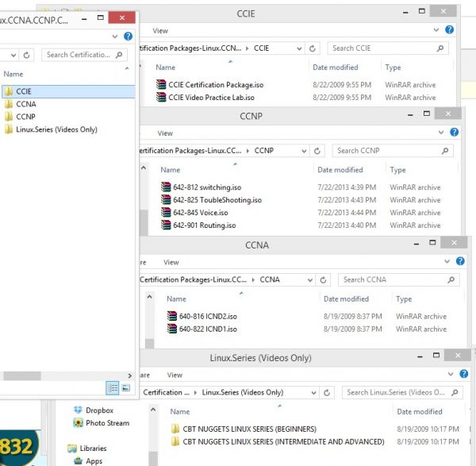Image resolution: width=476 pixels, height=466 pixels.
Task: Sort by Type in CCNP window
Action: coord(397,170)
